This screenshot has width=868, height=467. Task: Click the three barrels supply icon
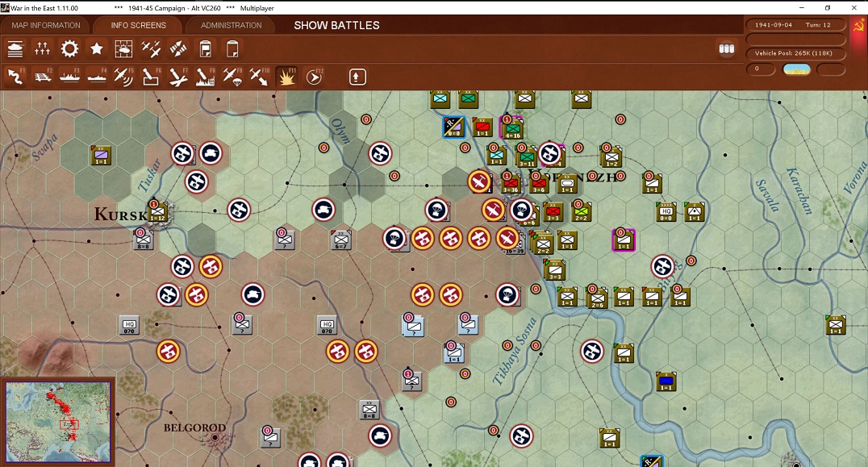[x=726, y=48]
